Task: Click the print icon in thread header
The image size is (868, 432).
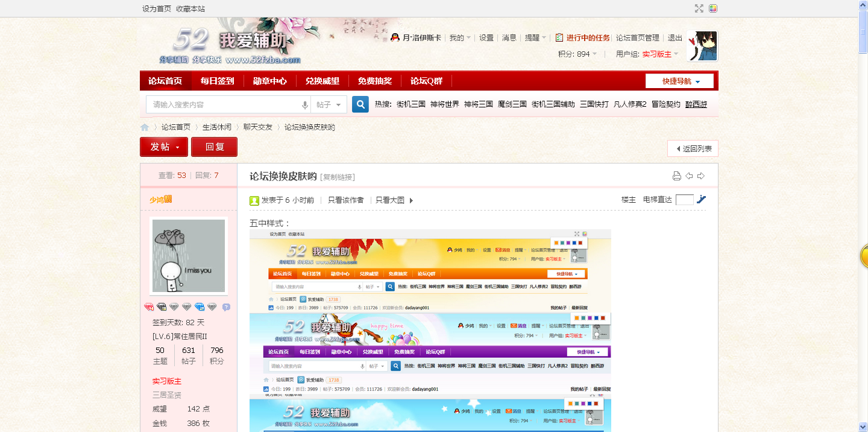Action: coord(677,176)
